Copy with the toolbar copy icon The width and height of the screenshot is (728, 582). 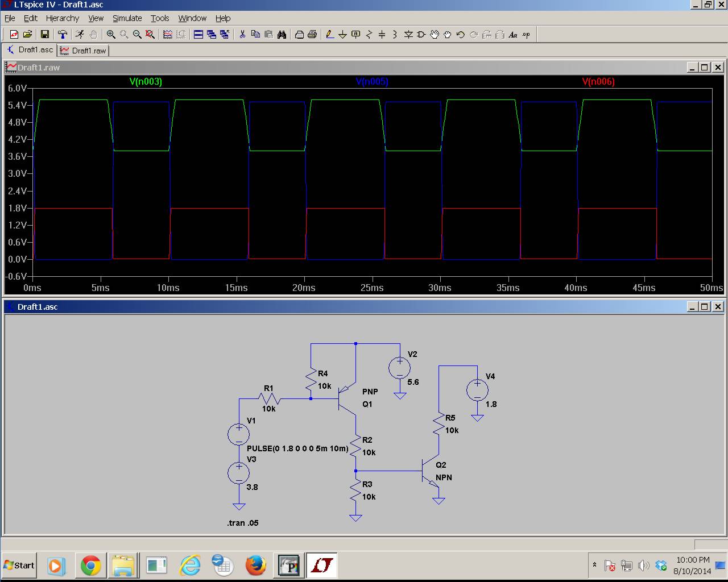[255, 35]
